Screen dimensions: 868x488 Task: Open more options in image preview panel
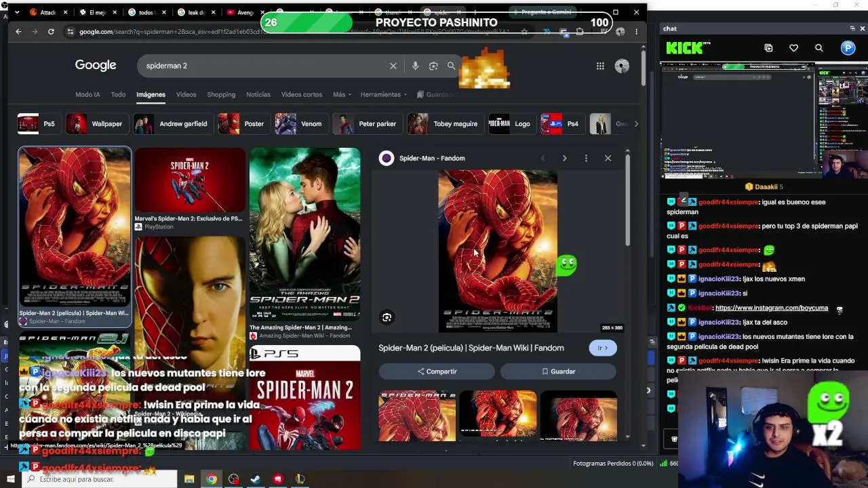[x=586, y=158]
